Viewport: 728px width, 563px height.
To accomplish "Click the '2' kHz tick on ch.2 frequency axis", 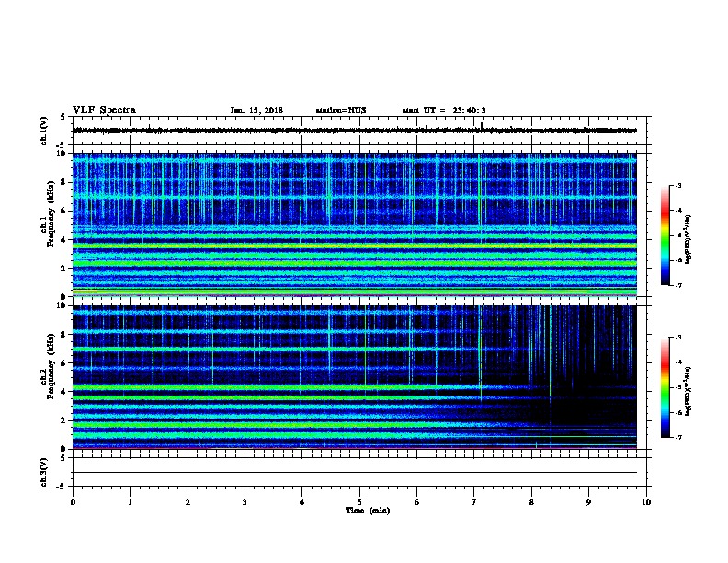I will (x=63, y=420).
